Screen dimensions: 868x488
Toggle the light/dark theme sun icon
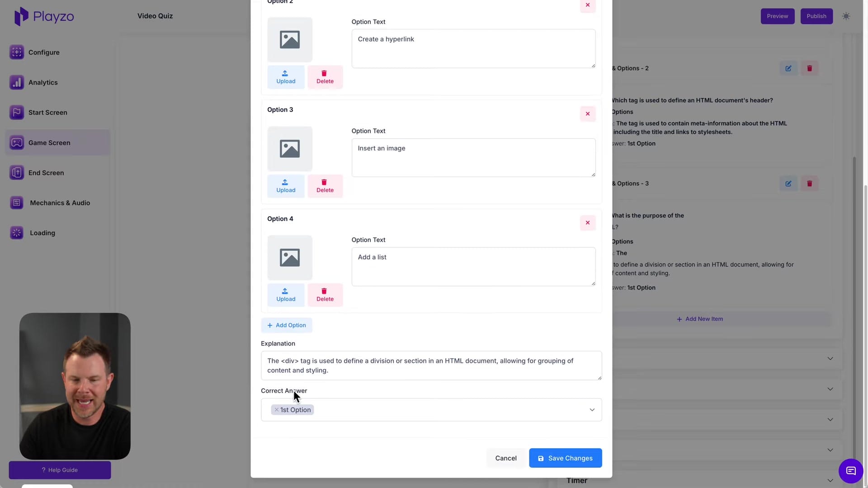tap(846, 16)
